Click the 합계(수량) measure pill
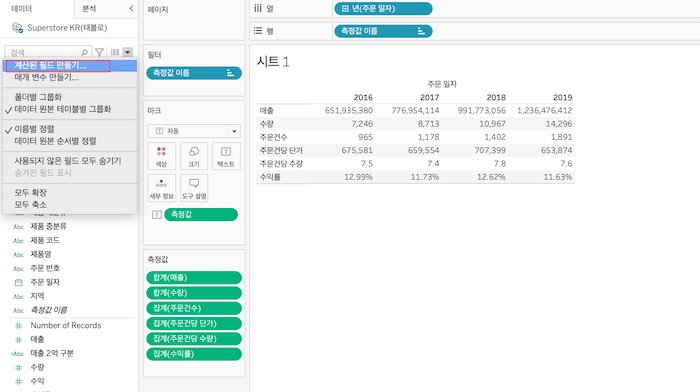 [x=194, y=293]
